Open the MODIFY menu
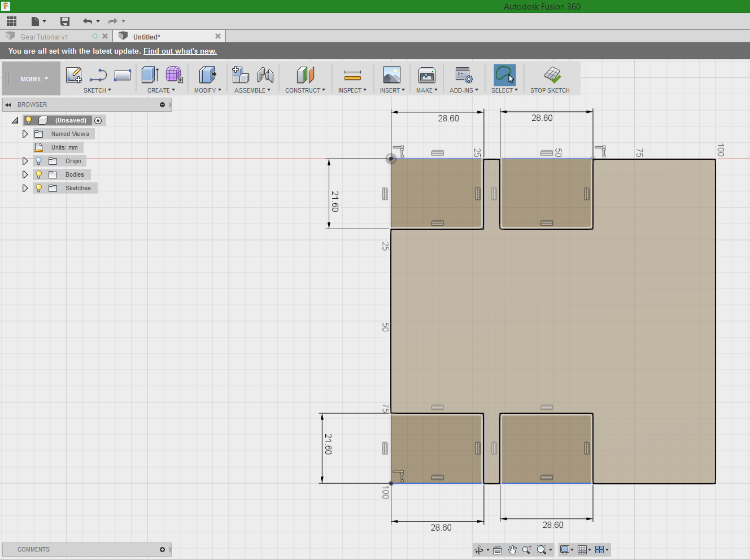Image resolution: width=750 pixels, height=560 pixels. click(207, 90)
